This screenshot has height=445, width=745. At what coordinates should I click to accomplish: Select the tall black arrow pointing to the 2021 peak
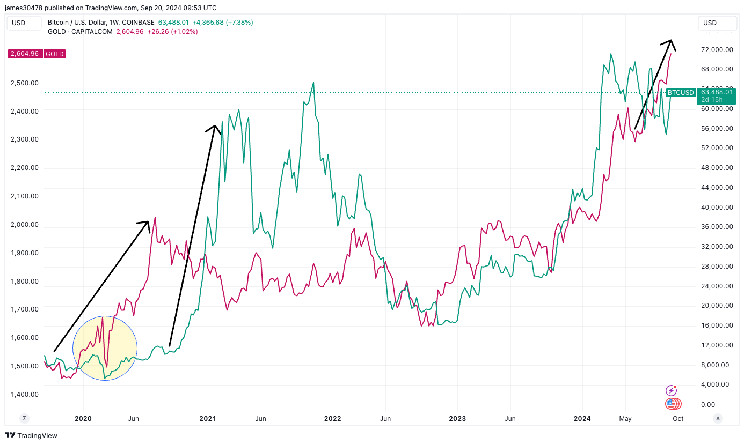(x=193, y=235)
